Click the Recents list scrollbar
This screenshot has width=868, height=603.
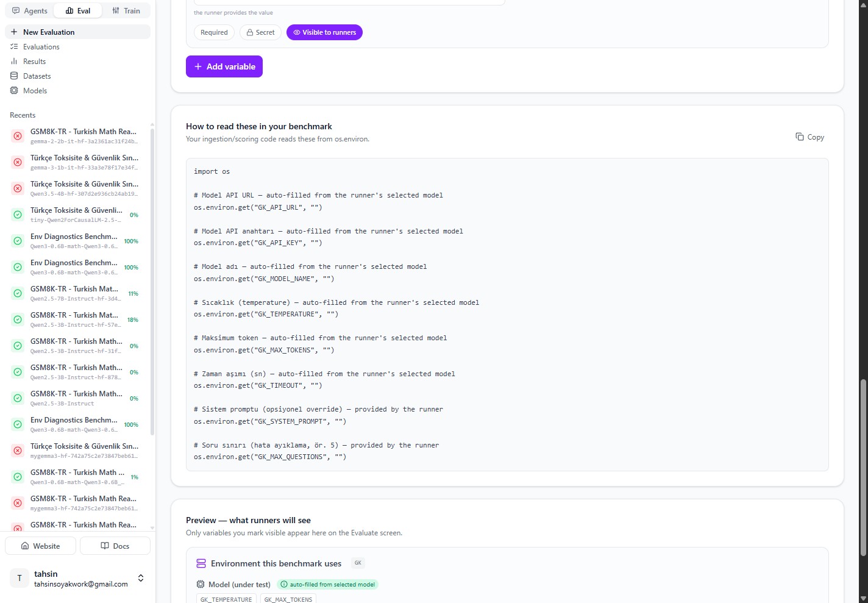coord(152,280)
